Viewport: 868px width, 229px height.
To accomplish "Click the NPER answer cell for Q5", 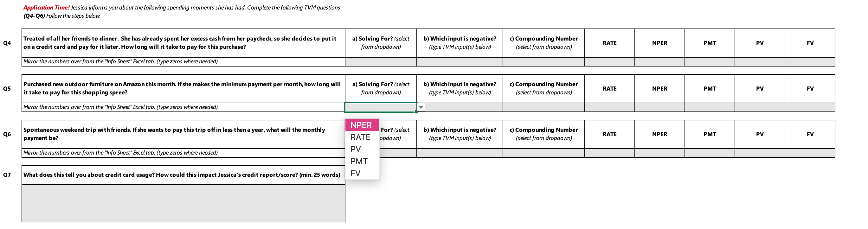I will pos(659,107).
